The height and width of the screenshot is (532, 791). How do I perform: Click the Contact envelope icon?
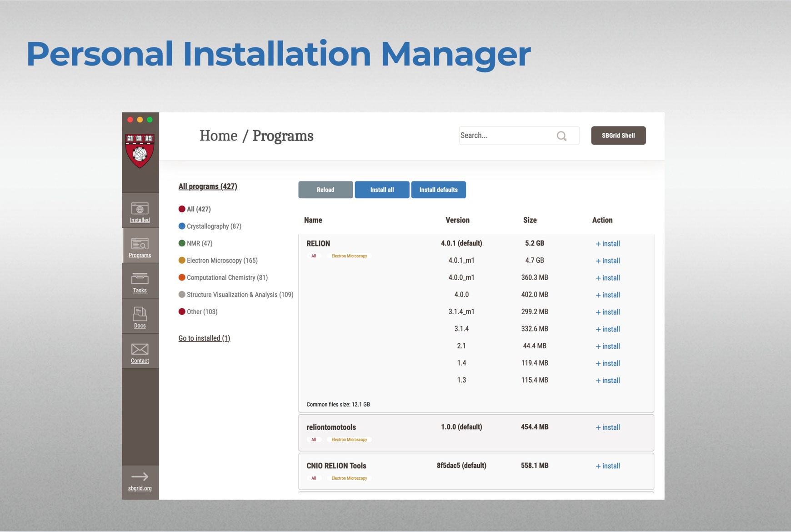click(140, 349)
